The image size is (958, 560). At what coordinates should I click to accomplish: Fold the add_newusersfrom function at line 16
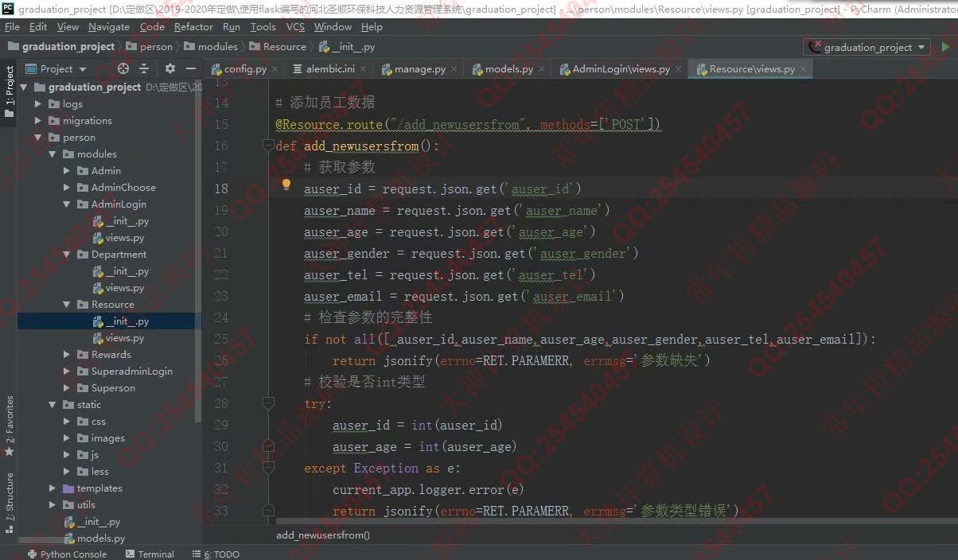268,146
